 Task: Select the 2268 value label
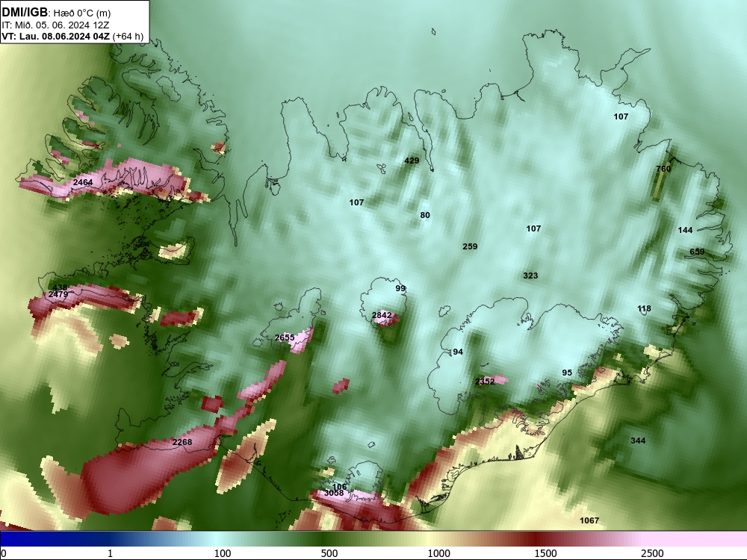[x=182, y=442]
